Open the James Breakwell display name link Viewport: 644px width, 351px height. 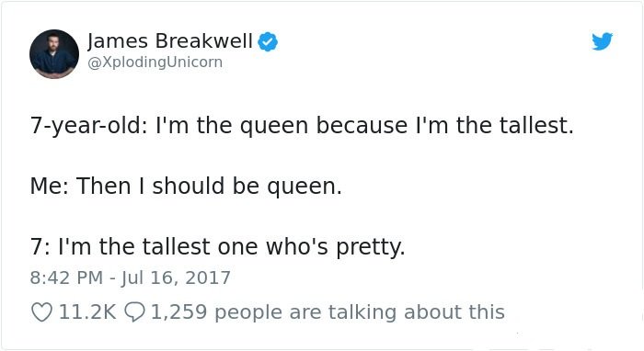[x=170, y=41]
